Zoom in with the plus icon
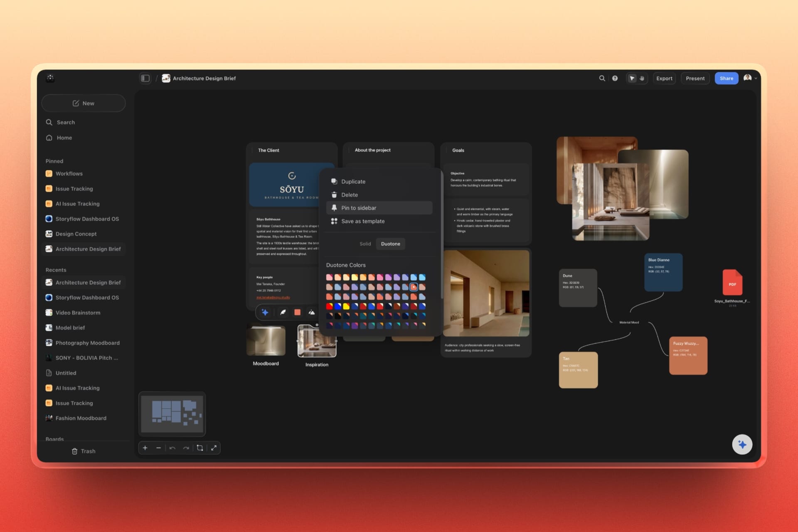 point(145,448)
